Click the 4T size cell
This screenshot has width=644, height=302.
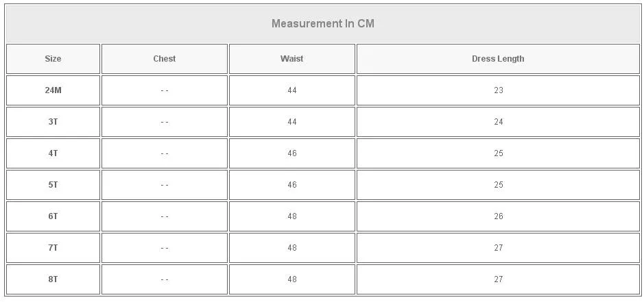coord(53,153)
